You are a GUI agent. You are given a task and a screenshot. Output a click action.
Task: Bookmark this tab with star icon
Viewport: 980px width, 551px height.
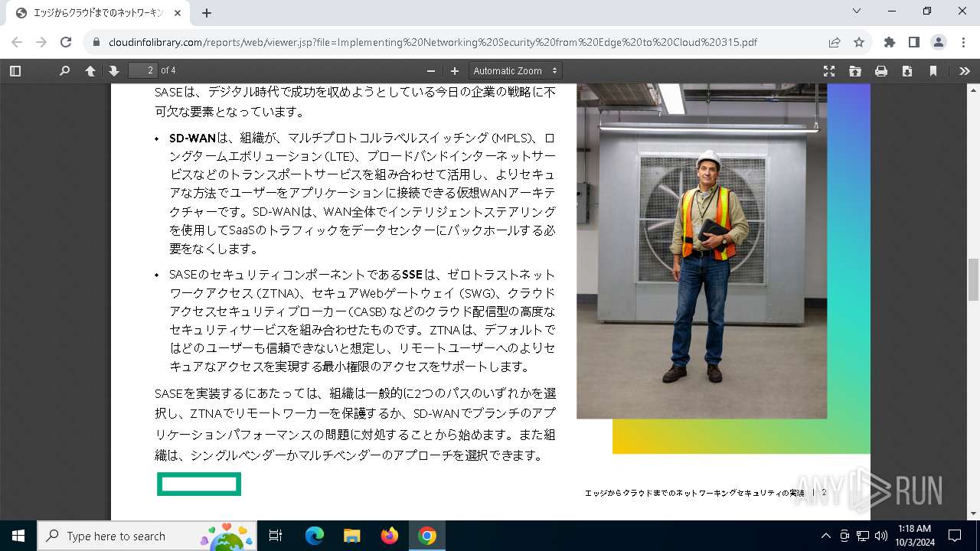(859, 42)
